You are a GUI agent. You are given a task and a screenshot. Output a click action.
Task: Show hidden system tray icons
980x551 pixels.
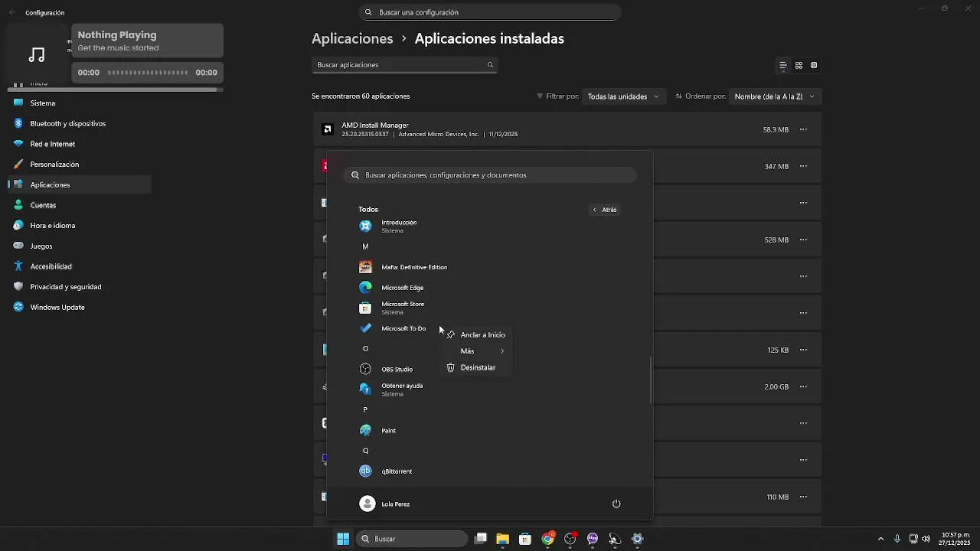click(880, 539)
